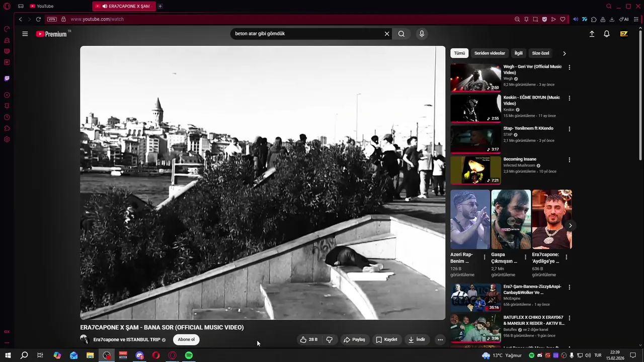
Task: Open the Opera snapshot tool icon
Action: coord(535,19)
